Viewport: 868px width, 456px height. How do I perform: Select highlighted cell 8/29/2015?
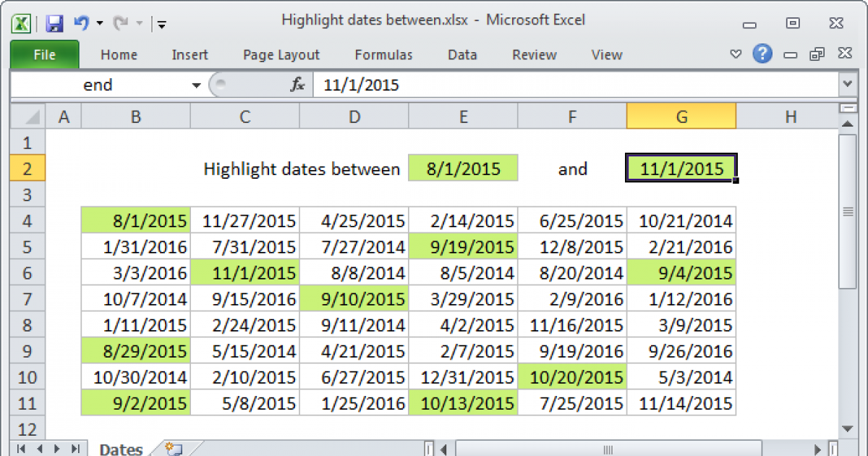135,351
